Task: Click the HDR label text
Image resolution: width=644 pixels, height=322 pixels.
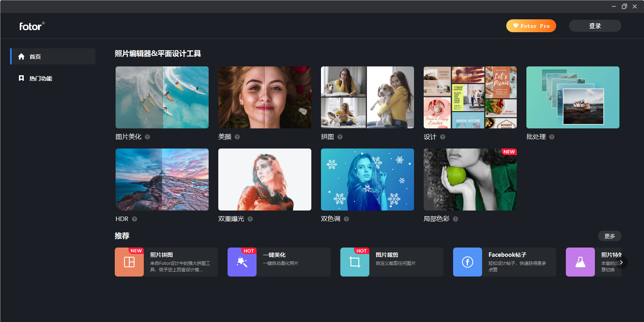Action: click(122, 219)
